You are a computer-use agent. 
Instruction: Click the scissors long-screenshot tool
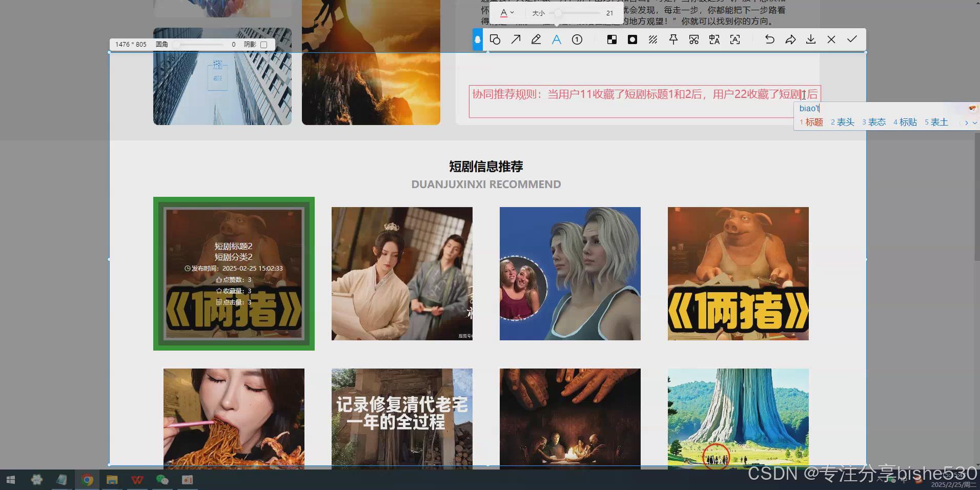pos(694,39)
